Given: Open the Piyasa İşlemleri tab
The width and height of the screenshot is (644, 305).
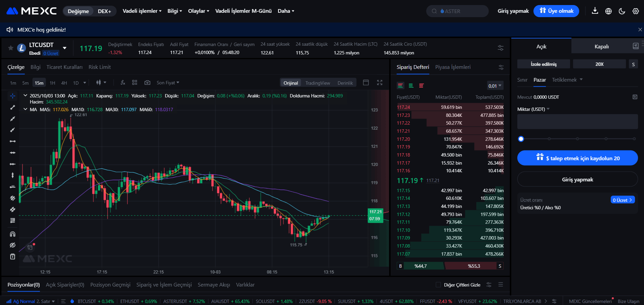Looking at the screenshot, I should pyautogui.click(x=453, y=67).
